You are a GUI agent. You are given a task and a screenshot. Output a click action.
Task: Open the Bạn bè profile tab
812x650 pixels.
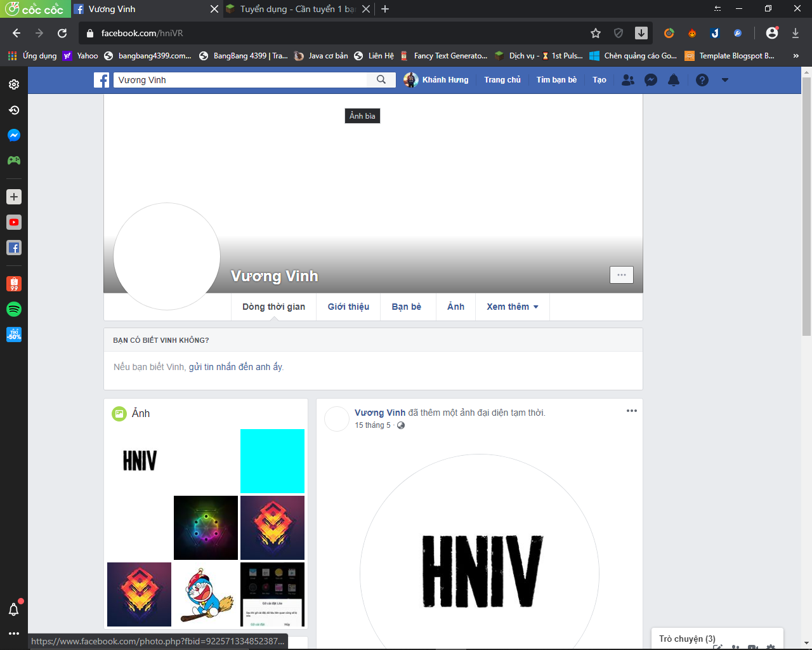tap(407, 307)
